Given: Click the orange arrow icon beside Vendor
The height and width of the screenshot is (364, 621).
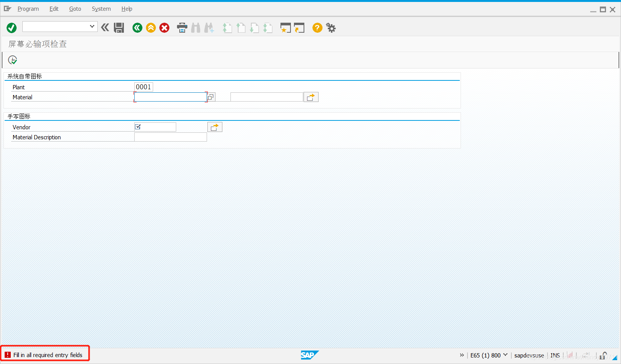Looking at the screenshot, I should pos(215,127).
